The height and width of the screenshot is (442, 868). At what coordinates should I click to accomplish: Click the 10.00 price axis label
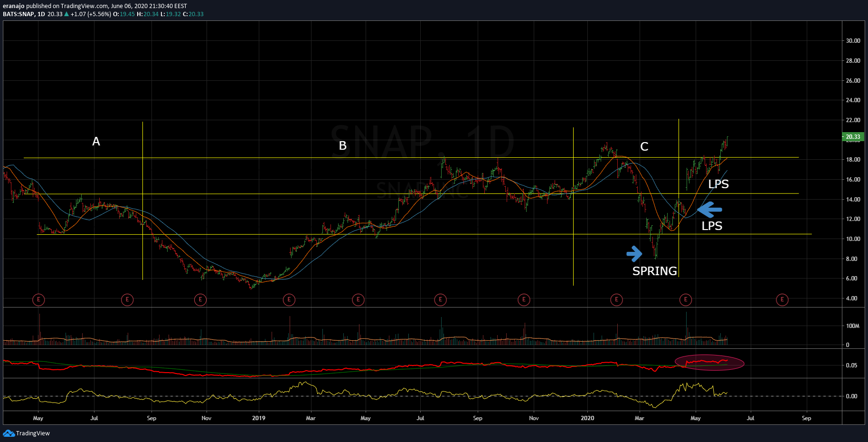pos(853,239)
